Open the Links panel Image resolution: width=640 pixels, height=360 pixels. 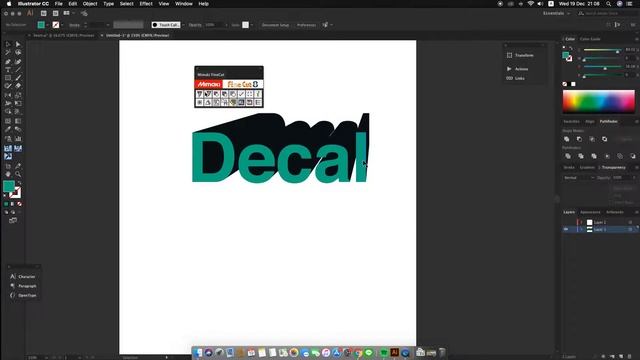click(x=516, y=78)
